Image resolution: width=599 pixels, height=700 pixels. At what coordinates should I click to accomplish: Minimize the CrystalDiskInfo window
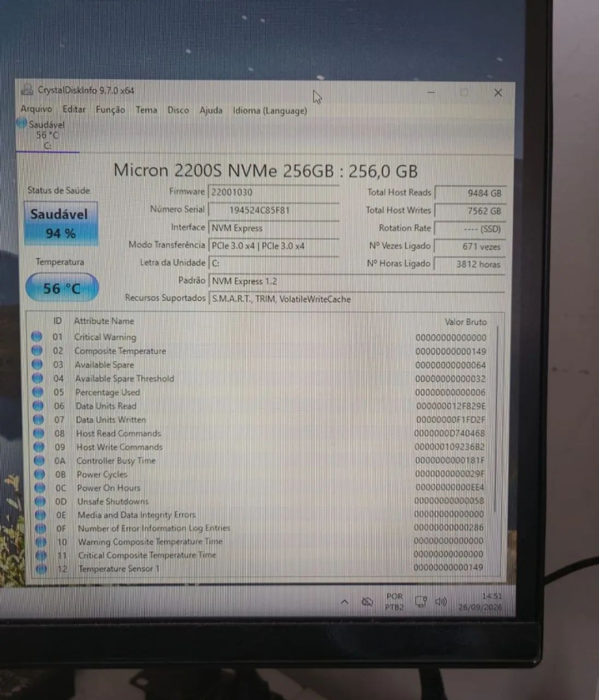pos(431,92)
